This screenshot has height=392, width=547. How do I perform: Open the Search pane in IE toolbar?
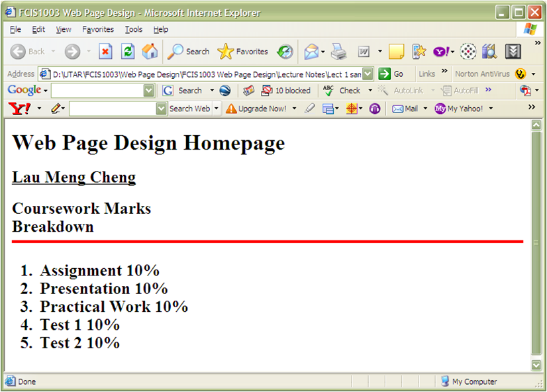[188, 52]
